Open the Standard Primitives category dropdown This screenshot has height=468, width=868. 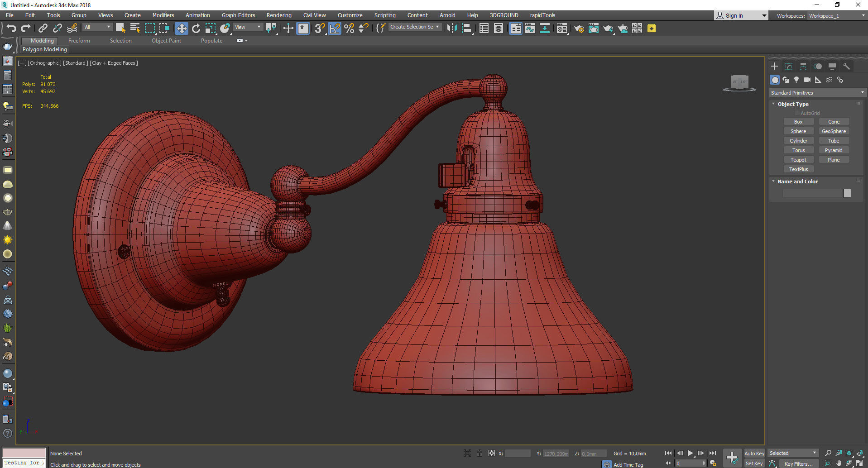818,93
